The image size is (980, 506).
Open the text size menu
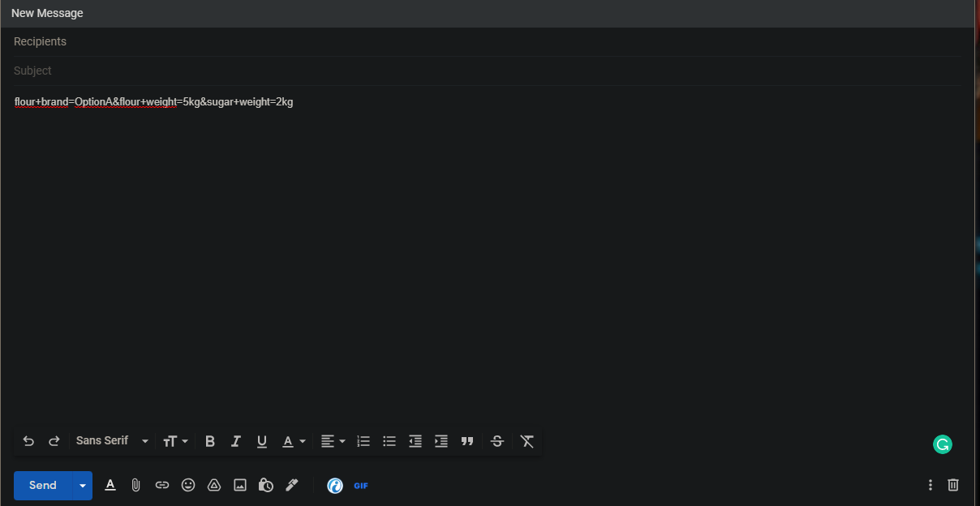coord(175,441)
